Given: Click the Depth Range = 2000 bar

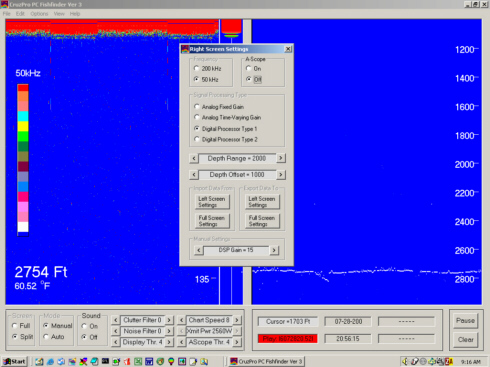Looking at the screenshot, I should pos(237,158).
